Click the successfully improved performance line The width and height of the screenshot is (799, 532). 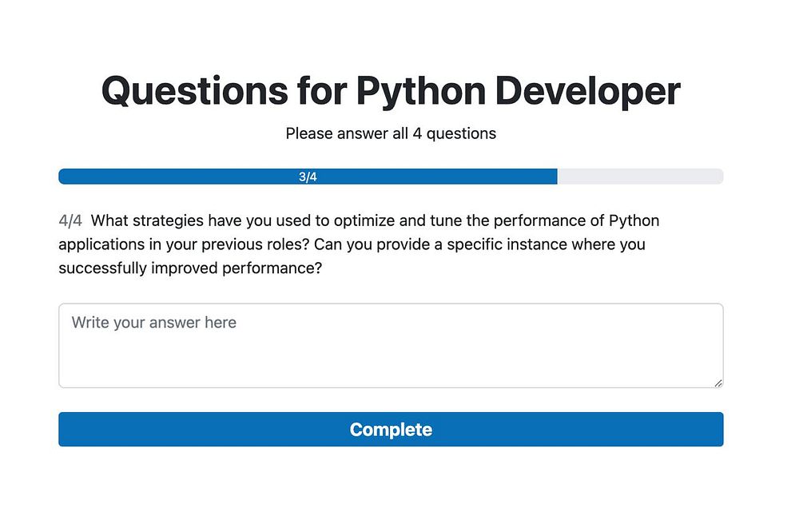click(190, 268)
